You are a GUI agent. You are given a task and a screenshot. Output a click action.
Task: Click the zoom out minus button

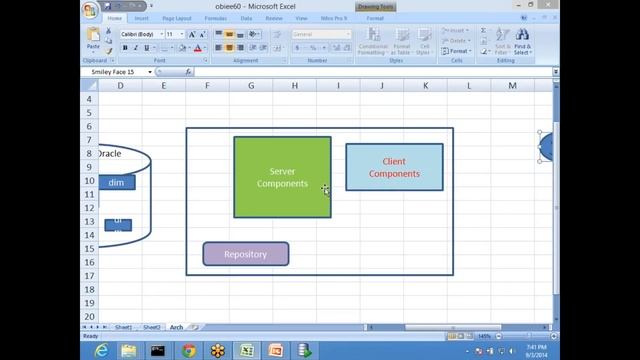pos(499,336)
